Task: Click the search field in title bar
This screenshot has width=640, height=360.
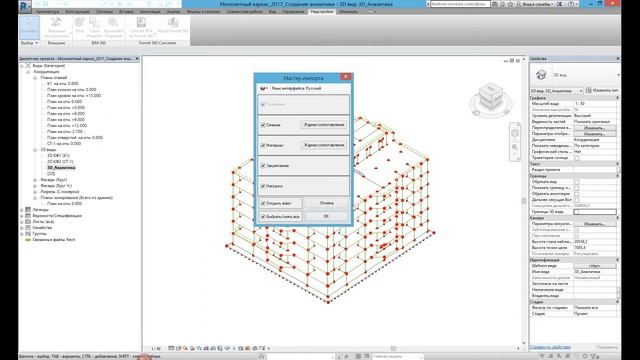Action: point(460,4)
